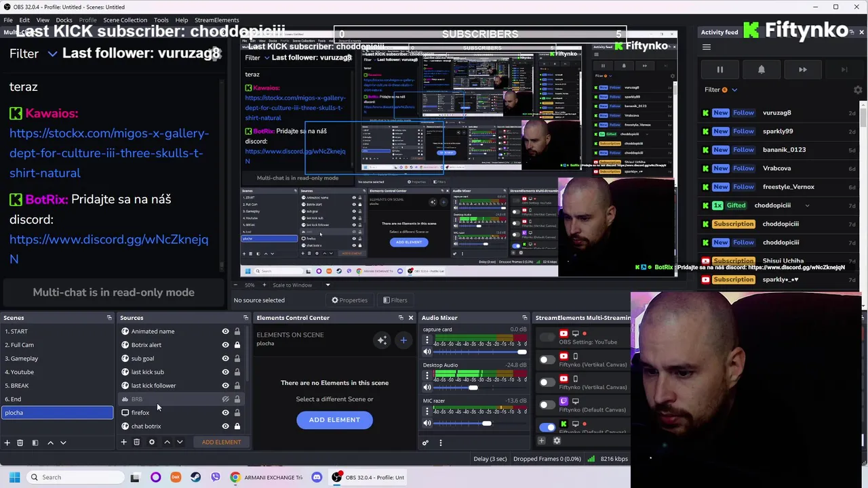Mute MIC razer with its speaker icon
Viewport: 868px width, 488px height.
click(427, 424)
